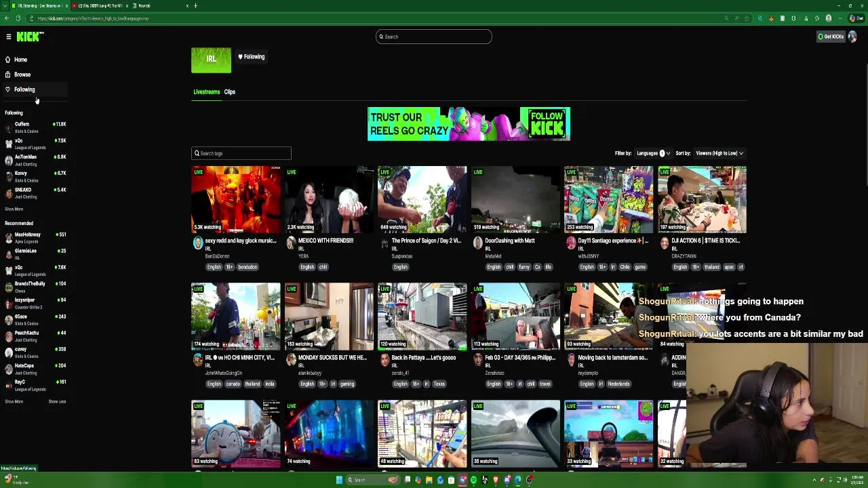Open the hamburger sidebar menu
The height and width of the screenshot is (488, 868).
[x=8, y=37]
